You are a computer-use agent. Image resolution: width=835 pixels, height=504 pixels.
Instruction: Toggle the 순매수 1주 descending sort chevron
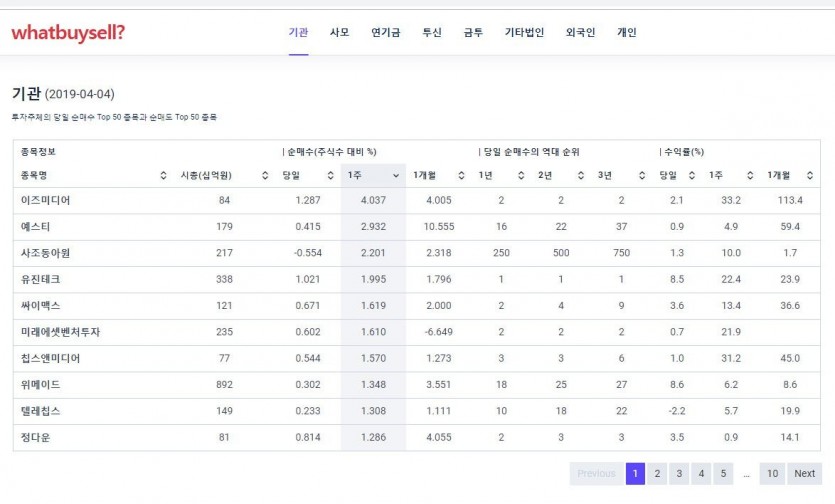394,176
